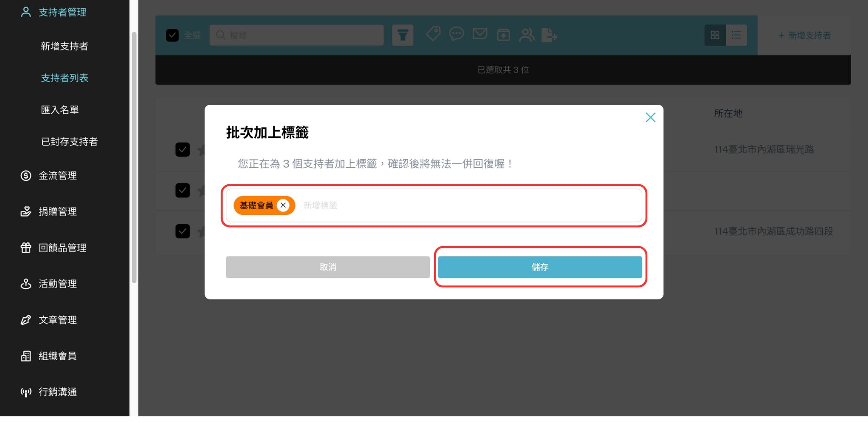Open 文章管理 in sidebar

pos(58,320)
